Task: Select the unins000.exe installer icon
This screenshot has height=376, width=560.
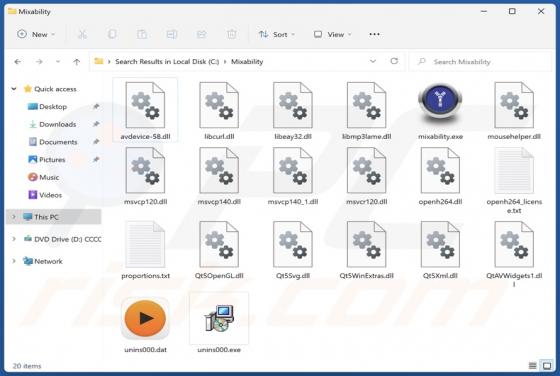Action: (x=219, y=318)
